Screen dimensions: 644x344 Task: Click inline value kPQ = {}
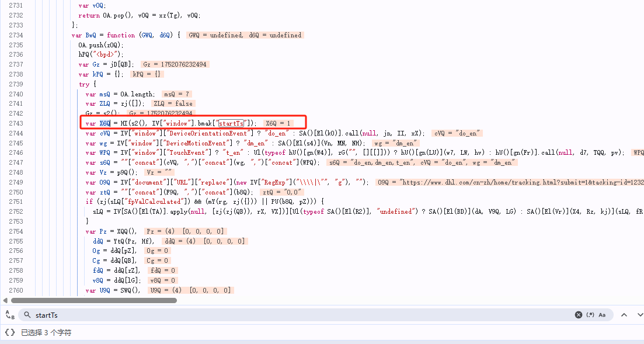click(147, 74)
